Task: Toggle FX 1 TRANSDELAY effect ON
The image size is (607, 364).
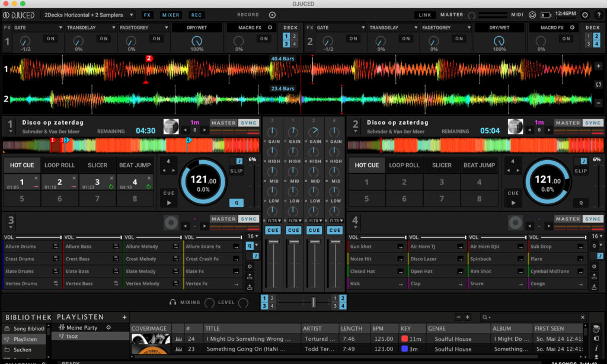Action: pos(104,39)
